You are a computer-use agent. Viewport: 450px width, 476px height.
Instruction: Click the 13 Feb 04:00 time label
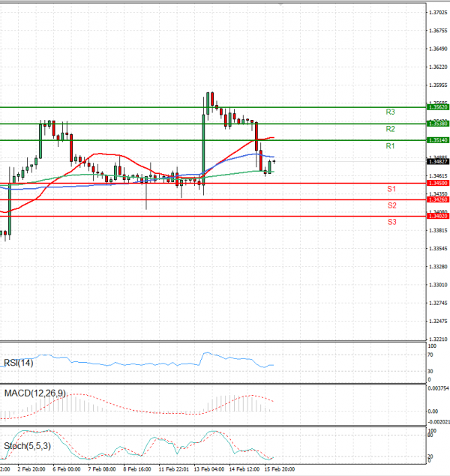[209, 469]
